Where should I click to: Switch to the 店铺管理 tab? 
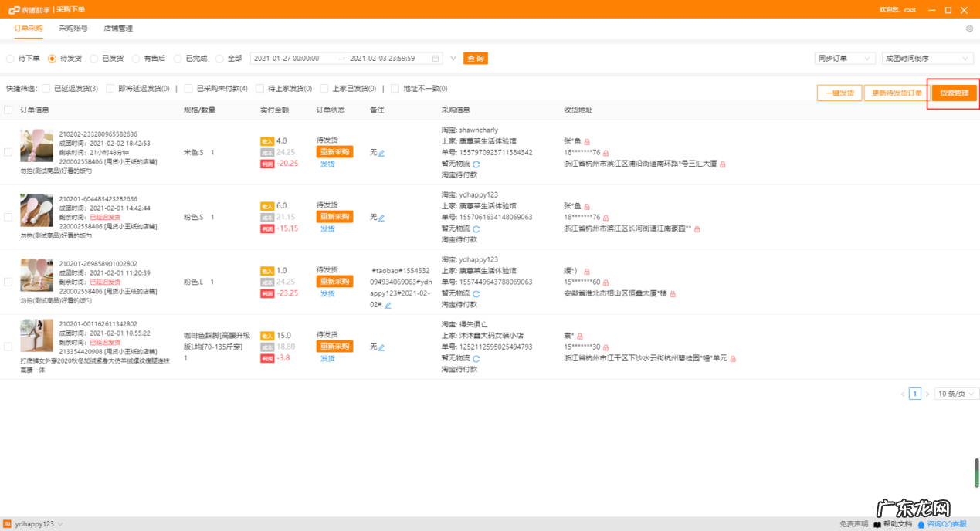point(117,27)
